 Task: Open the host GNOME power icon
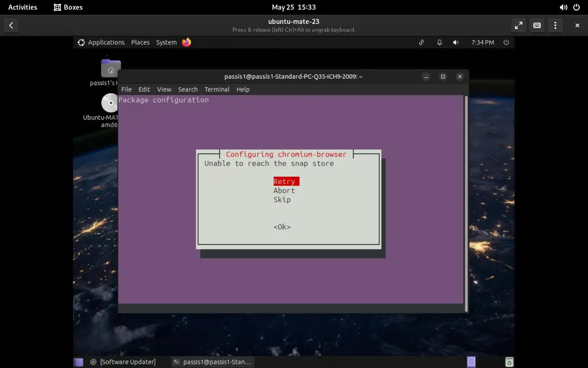point(577,7)
